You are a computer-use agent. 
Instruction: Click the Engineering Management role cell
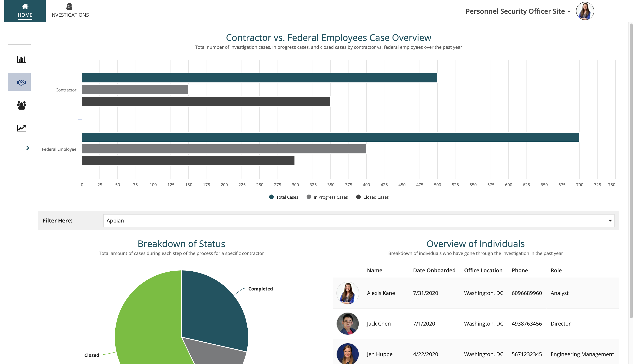coord(582,354)
